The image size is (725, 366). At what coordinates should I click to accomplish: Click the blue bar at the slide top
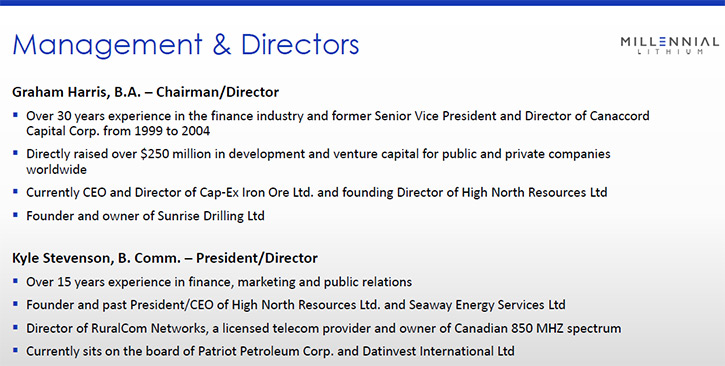click(x=362, y=3)
